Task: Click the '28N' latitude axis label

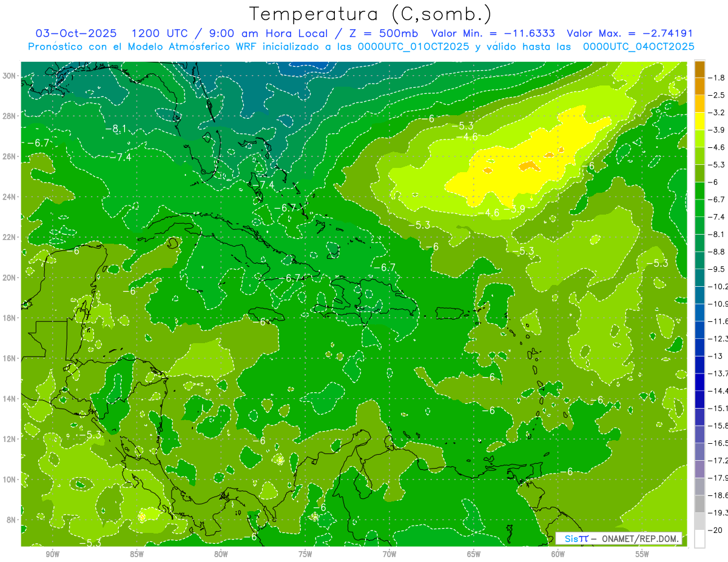Action: click(x=9, y=116)
